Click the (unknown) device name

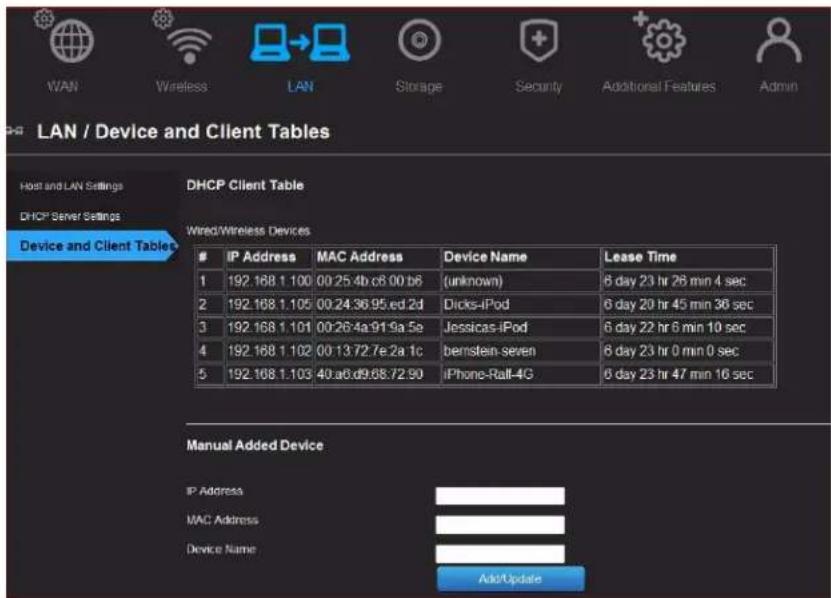click(473, 281)
